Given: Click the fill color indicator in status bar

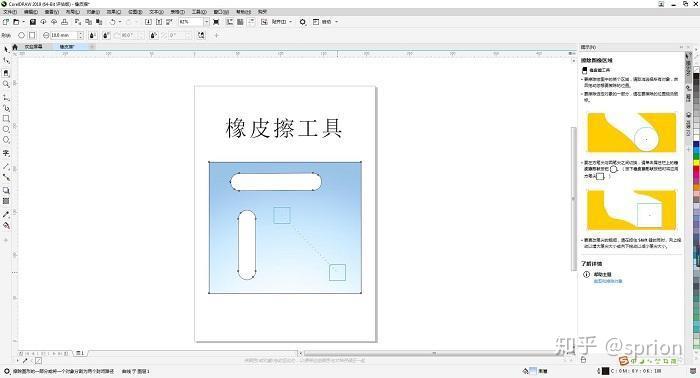Looking at the screenshot, I should [x=532, y=371].
